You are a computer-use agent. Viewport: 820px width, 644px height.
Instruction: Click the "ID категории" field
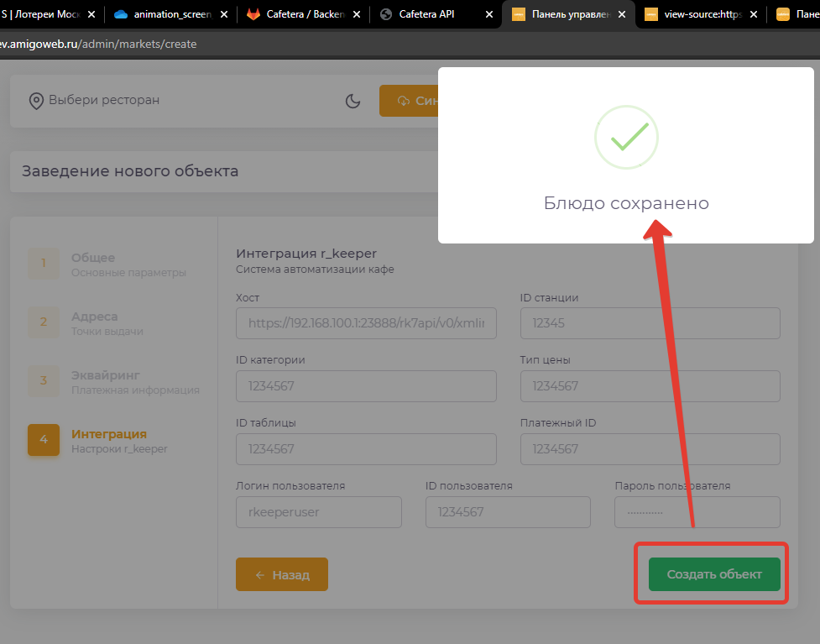click(x=366, y=386)
